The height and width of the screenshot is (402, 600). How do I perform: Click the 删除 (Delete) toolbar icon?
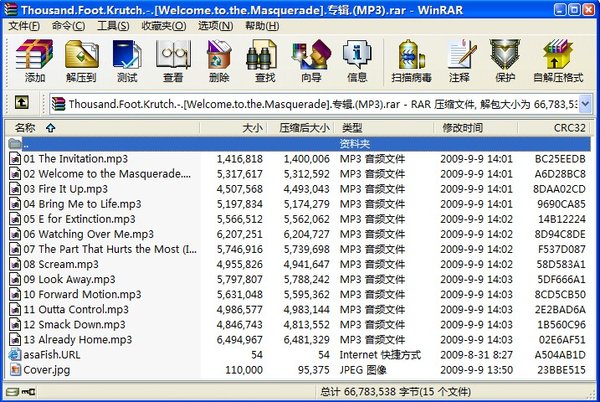point(218,60)
